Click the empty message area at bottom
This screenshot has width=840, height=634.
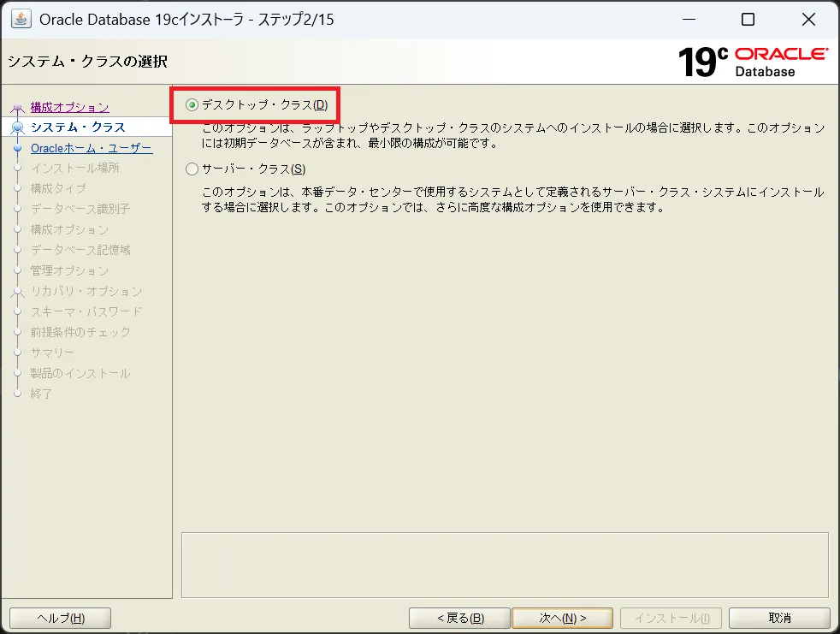[x=505, y=565]
